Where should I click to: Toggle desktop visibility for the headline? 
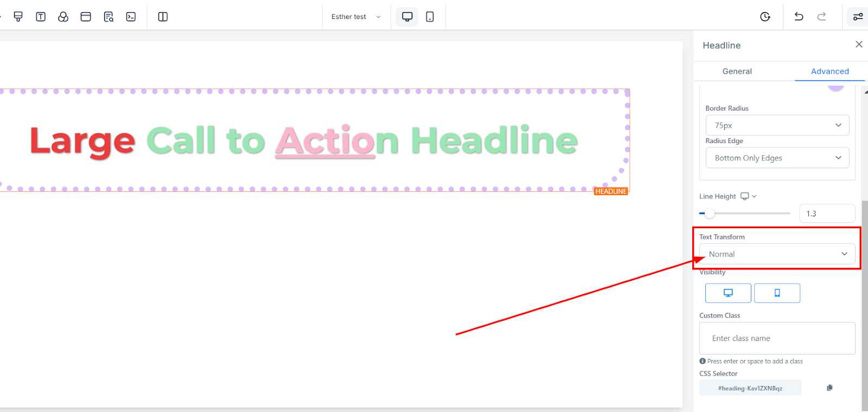click(728, 293)
